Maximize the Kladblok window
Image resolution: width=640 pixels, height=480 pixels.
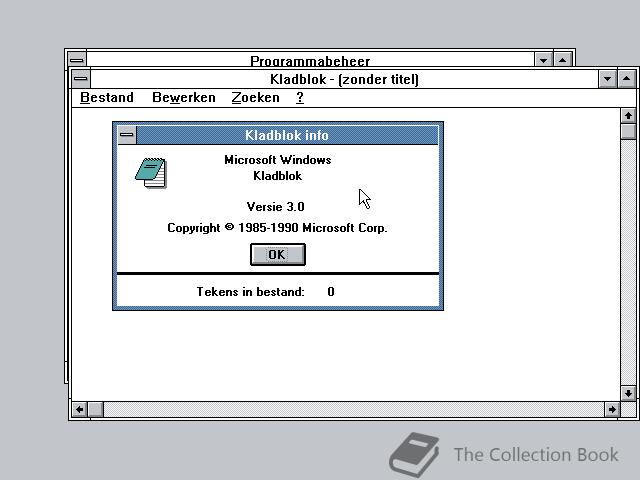(627, 79)
